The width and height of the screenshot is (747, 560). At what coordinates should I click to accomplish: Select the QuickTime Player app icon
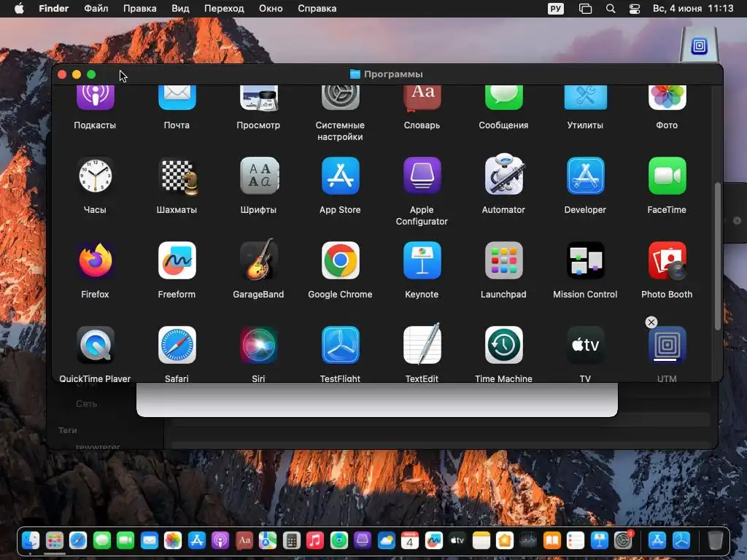pos(96,345)
